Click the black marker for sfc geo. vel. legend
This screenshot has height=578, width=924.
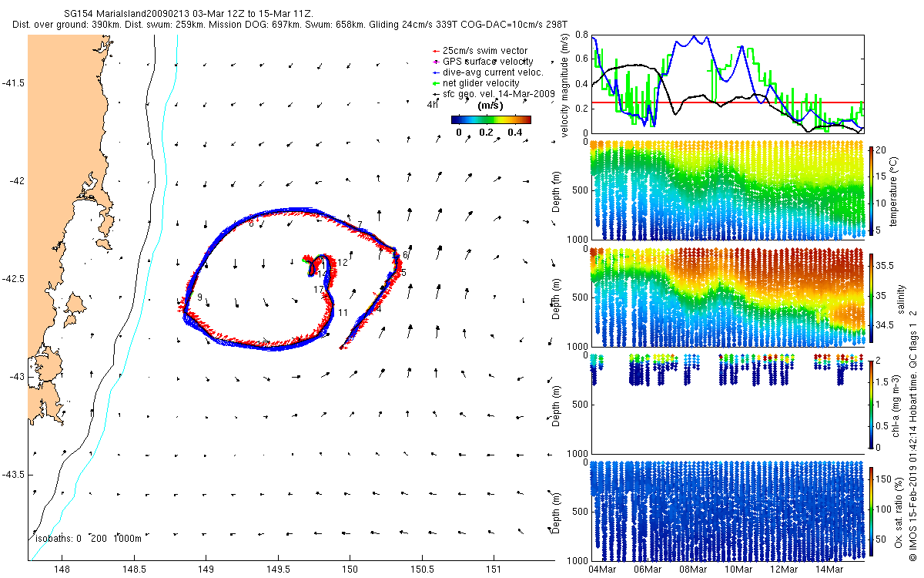(437, 93)
